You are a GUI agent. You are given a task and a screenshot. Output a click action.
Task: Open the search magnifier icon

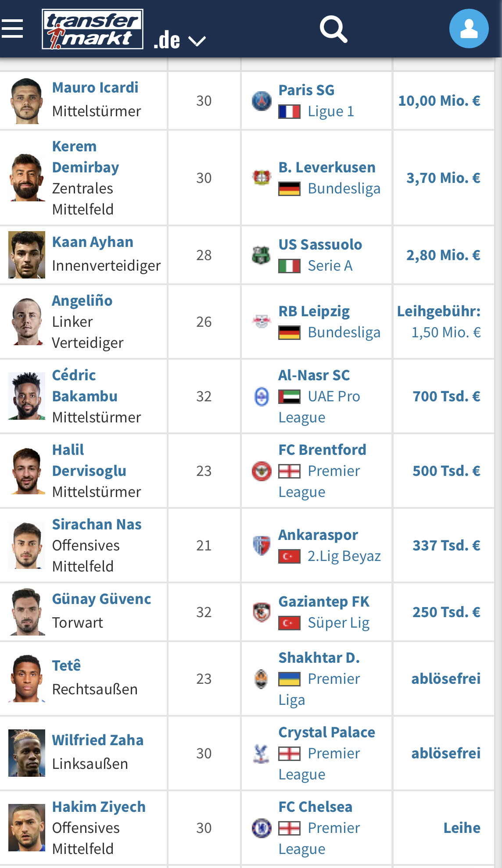(333, 29)
